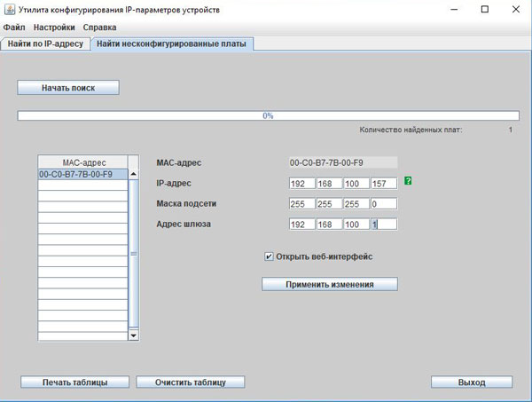Click the 'МАС-адрес' table column header

tap(83, 162)
